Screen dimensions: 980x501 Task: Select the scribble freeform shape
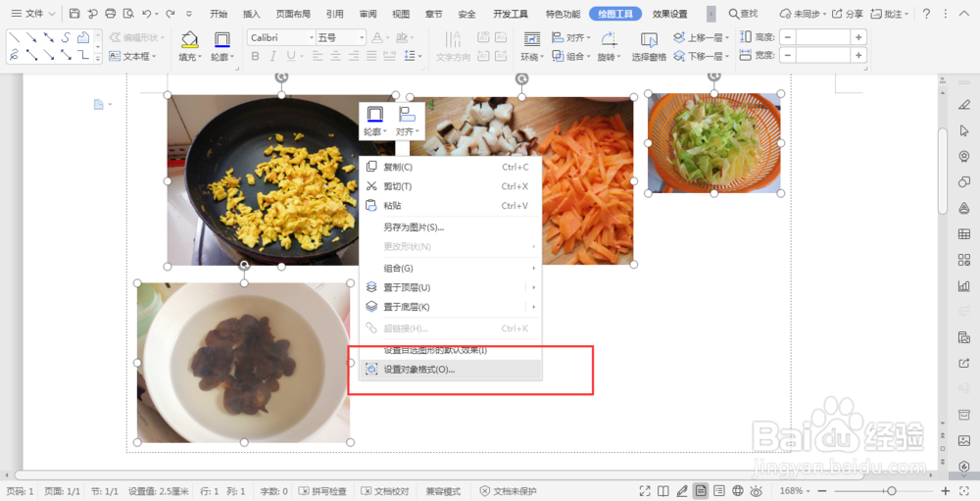15,55
